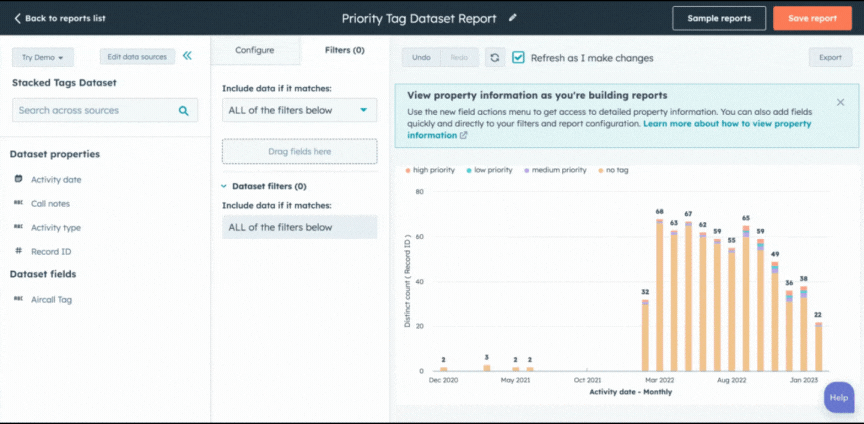The height and width of the screenshot is (424, 864).
Task: Click the no tag legend color dot
Action: pyautogui.click(x=600, y=170)
